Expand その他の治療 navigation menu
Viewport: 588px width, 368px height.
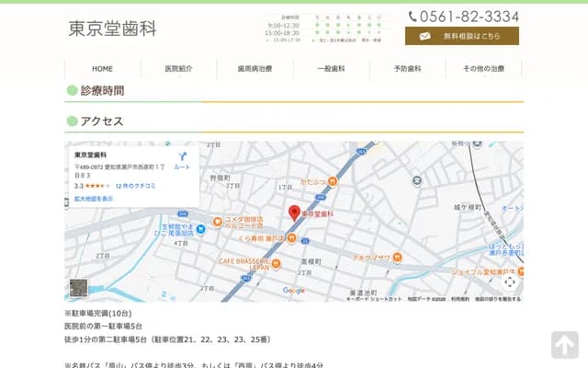[483, 69]
